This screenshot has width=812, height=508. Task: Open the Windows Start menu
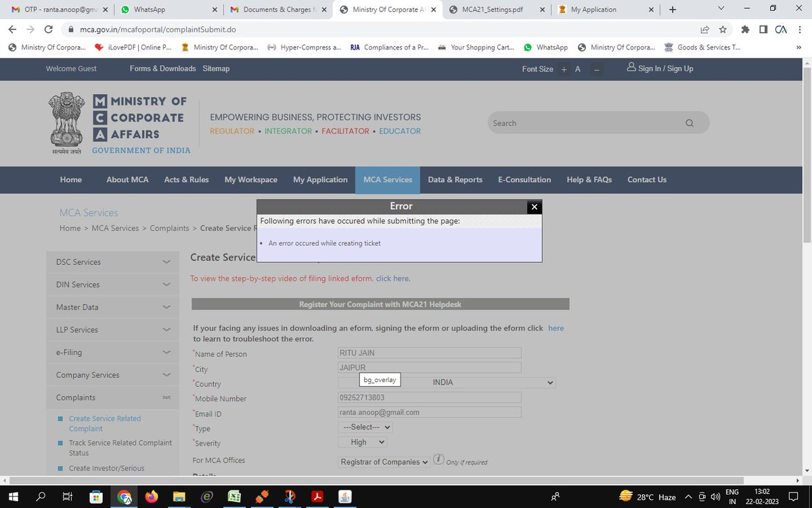pos(12,496)
